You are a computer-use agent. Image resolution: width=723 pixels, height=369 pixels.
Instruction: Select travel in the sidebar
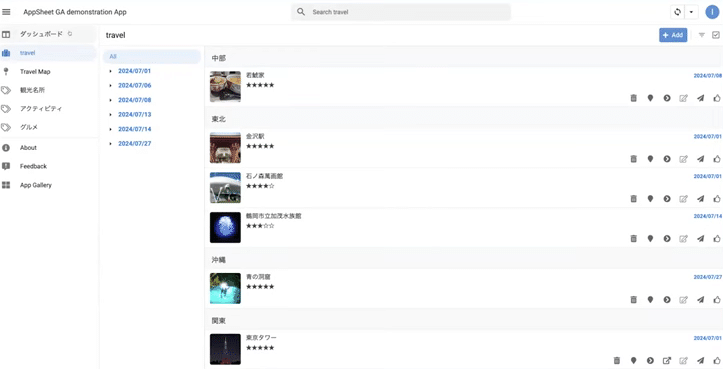48,53
